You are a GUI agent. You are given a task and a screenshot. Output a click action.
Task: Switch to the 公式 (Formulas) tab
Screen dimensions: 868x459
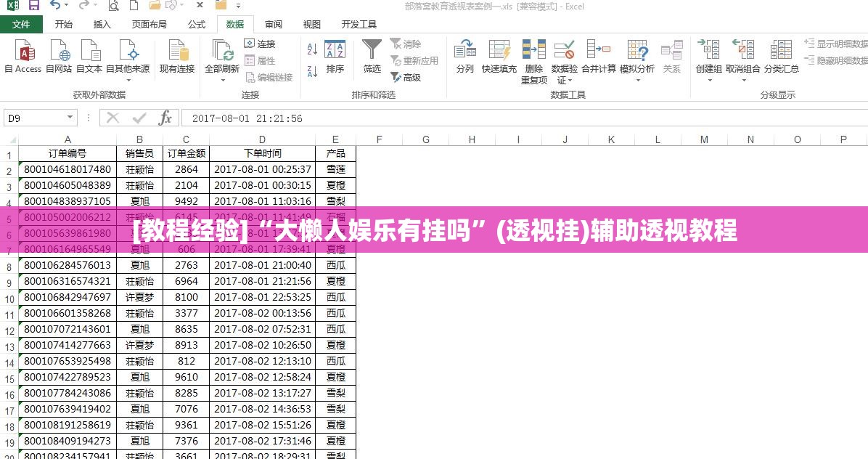point(196,25)
